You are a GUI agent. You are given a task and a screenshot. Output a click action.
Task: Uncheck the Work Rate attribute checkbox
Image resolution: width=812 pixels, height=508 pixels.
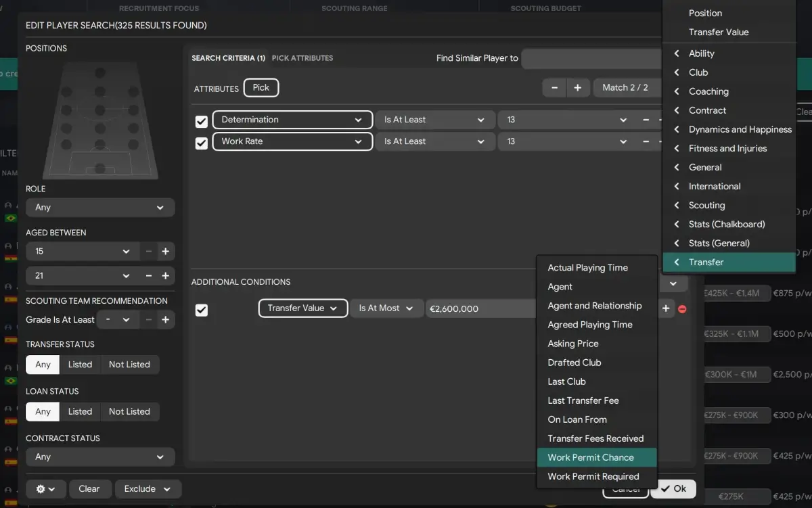pyautogui.click(x=201, y=143)
